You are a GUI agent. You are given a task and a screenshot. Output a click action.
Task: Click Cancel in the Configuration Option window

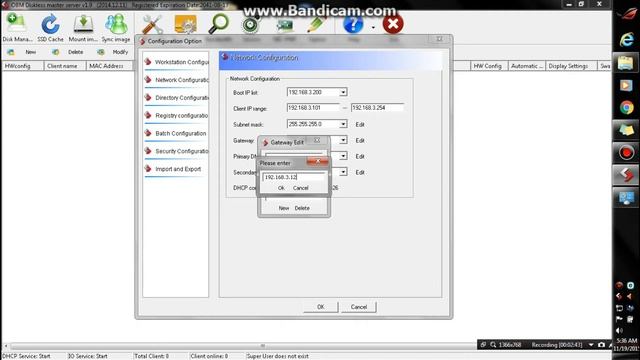359,307
